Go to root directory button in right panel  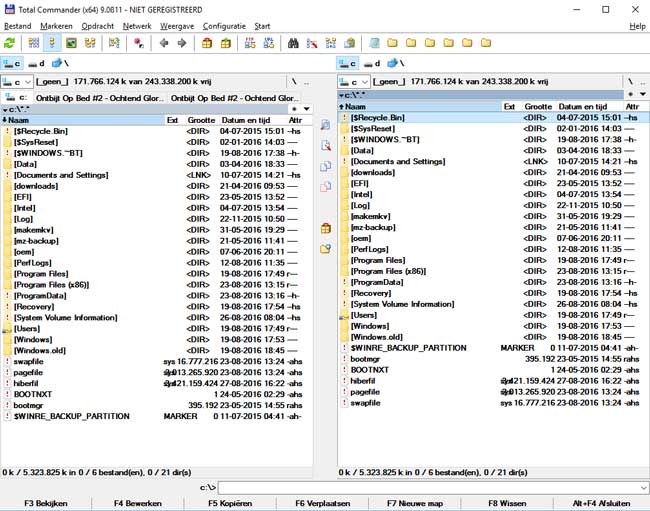(x=630, y=82)
